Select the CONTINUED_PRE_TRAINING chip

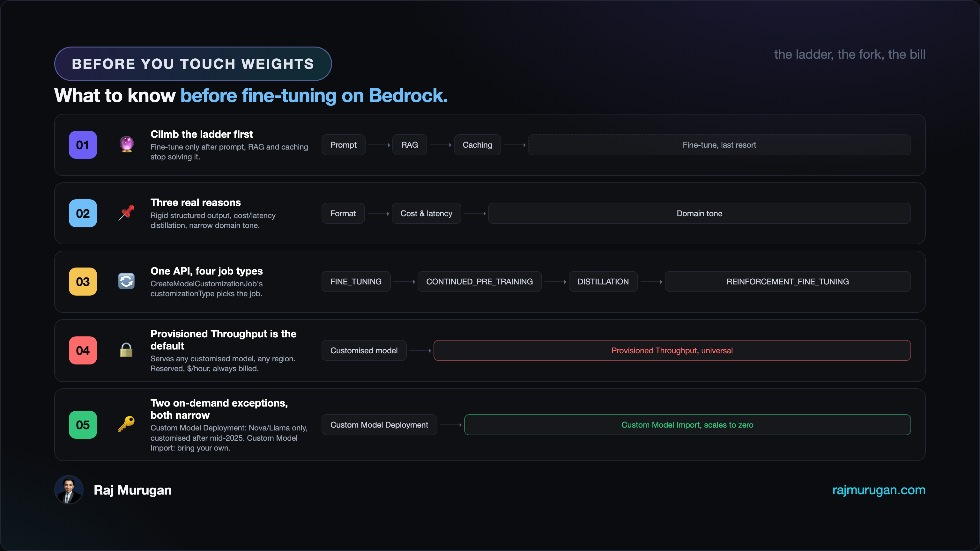click(x=480, y=281)
